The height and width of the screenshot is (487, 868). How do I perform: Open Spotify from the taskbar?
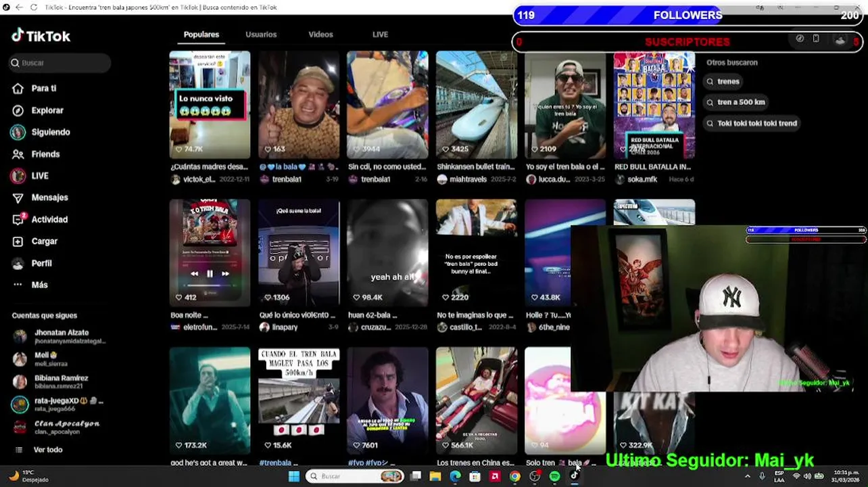pos(554,476)
